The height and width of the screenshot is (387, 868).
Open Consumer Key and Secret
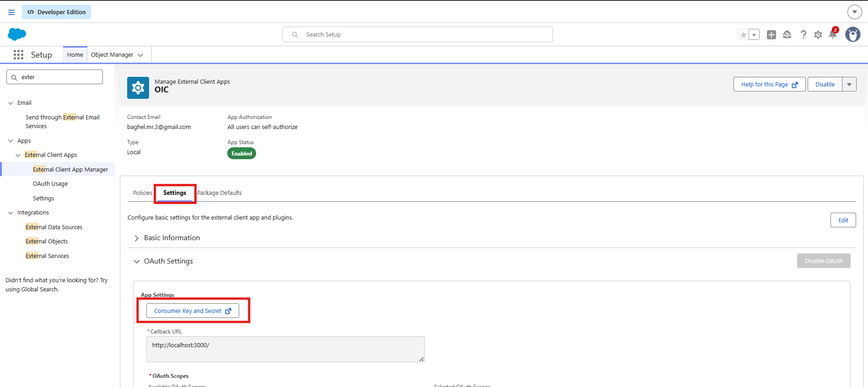193,311
